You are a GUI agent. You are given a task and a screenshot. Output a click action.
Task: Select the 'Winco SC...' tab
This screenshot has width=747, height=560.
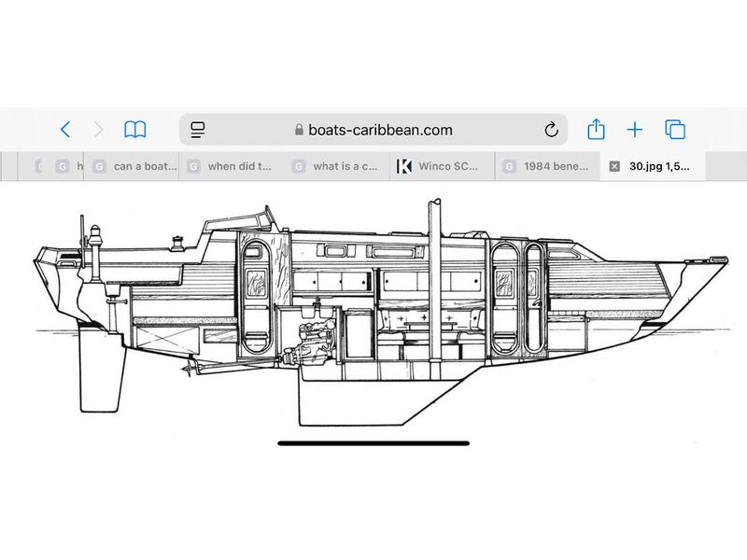tap(449, 167)
